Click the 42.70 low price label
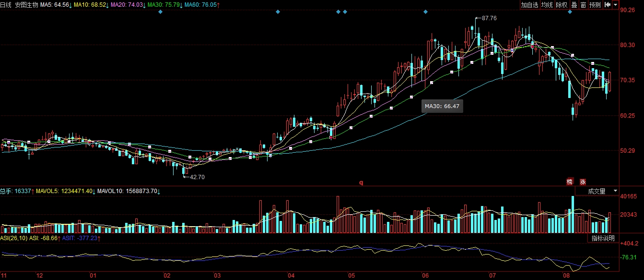644x280 pixels. [197, 177]
